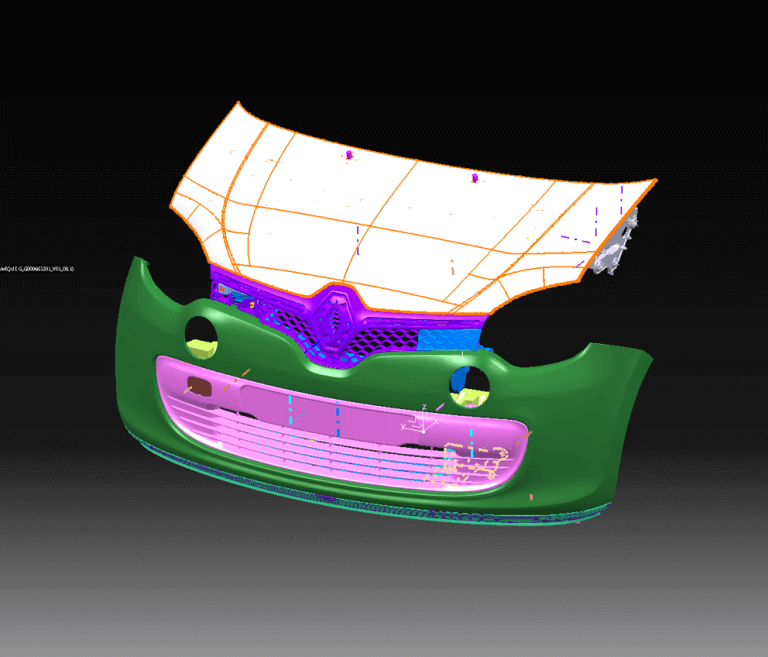The height and width of the screenshot is (657, 768).
Task: Pick the blue block behind upper grille
Action: pos(448,339)
